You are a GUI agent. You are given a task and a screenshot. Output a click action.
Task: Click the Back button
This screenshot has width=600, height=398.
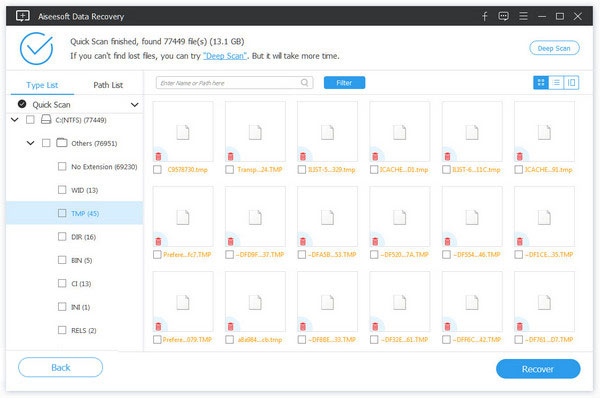(x=60, y=367)
